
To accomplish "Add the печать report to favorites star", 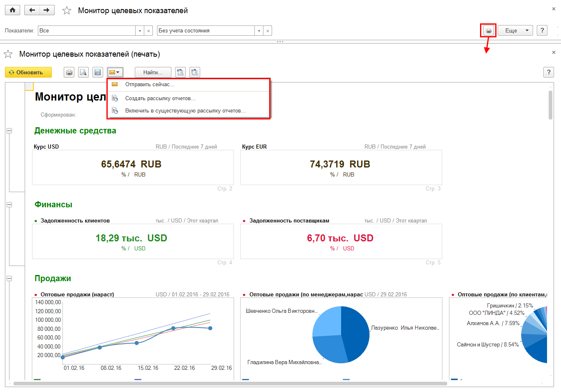I will click(8, 54).
